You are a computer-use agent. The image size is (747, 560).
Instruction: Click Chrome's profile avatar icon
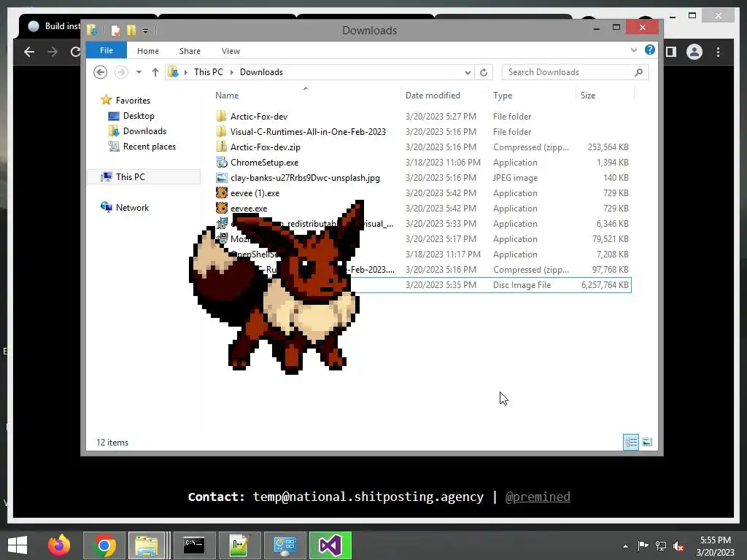(694, 52)
